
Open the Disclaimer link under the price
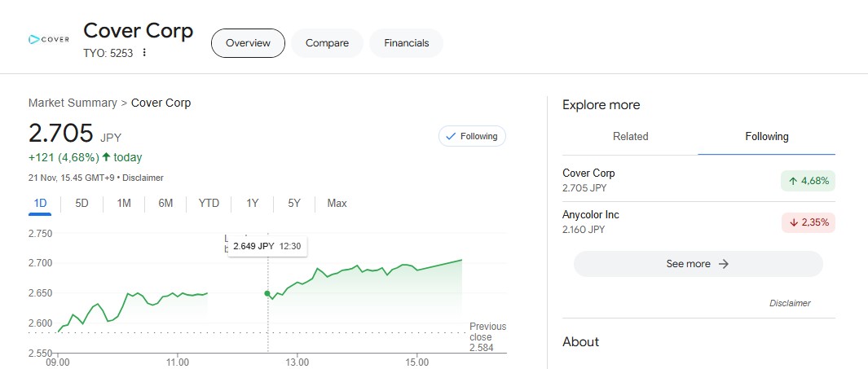pos(144,178)
